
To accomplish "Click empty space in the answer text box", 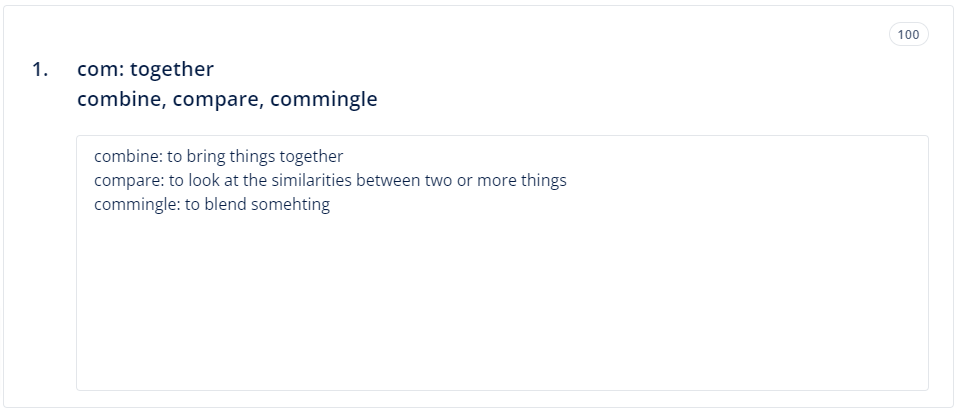I will click(500, 300).
